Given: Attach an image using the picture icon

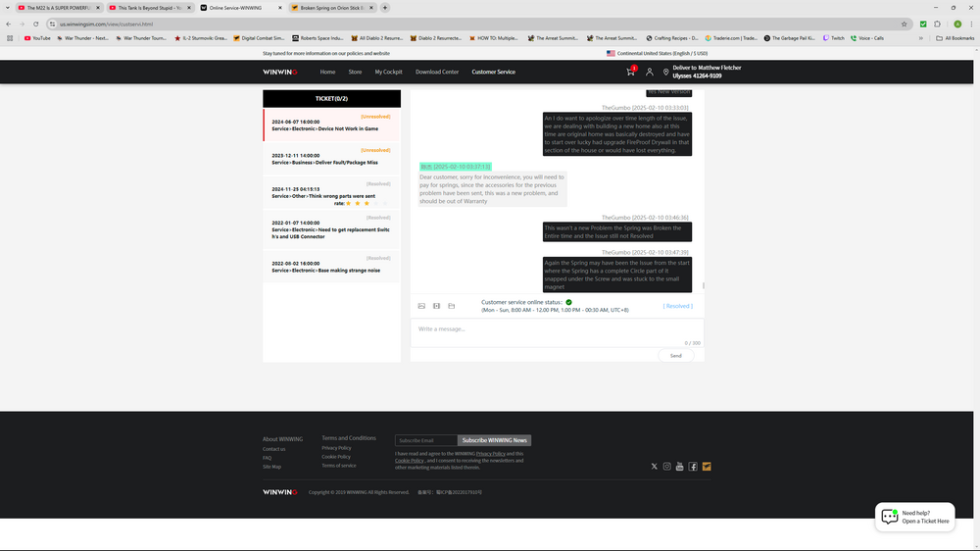Looking at the screenshot, I should click(421, 306).
